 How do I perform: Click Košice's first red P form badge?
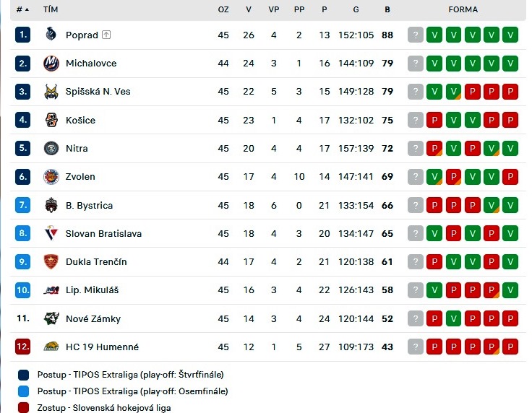point(434,120)
